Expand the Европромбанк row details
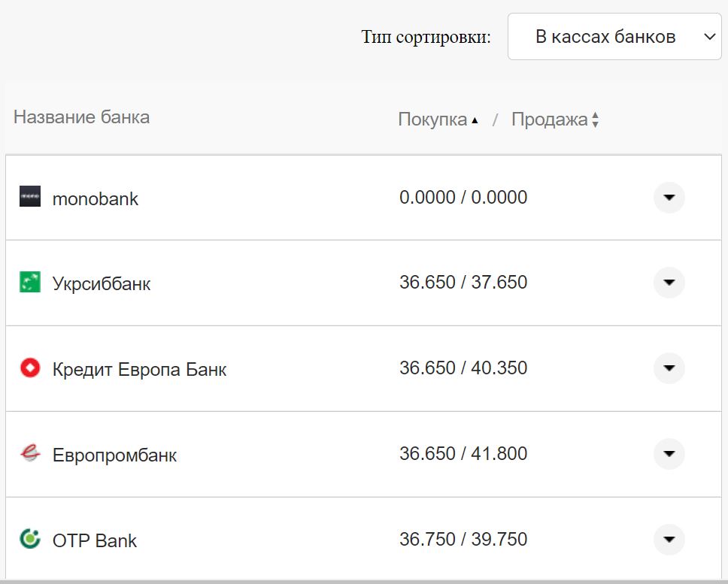This screenshot has width=728, height=584. point(668,454)
